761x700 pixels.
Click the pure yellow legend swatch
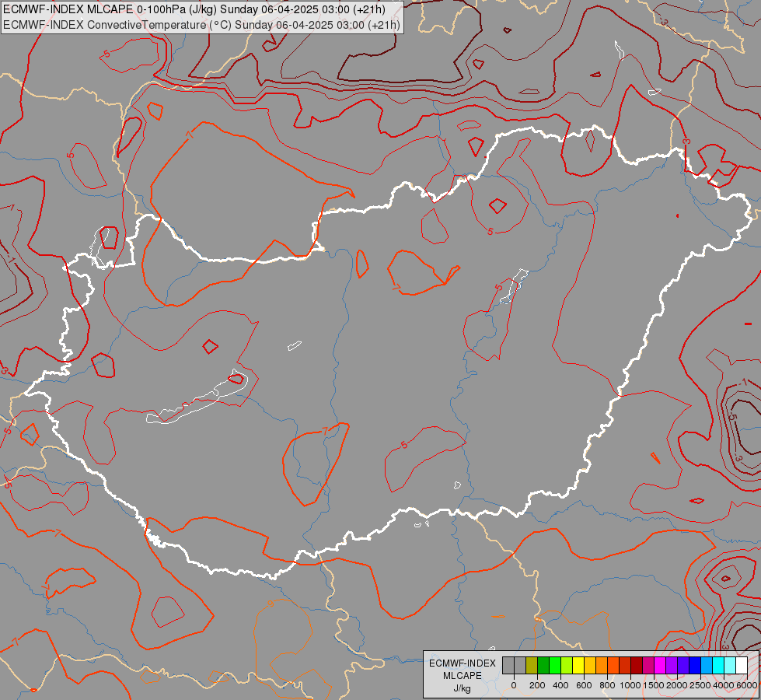coord(578,666)
